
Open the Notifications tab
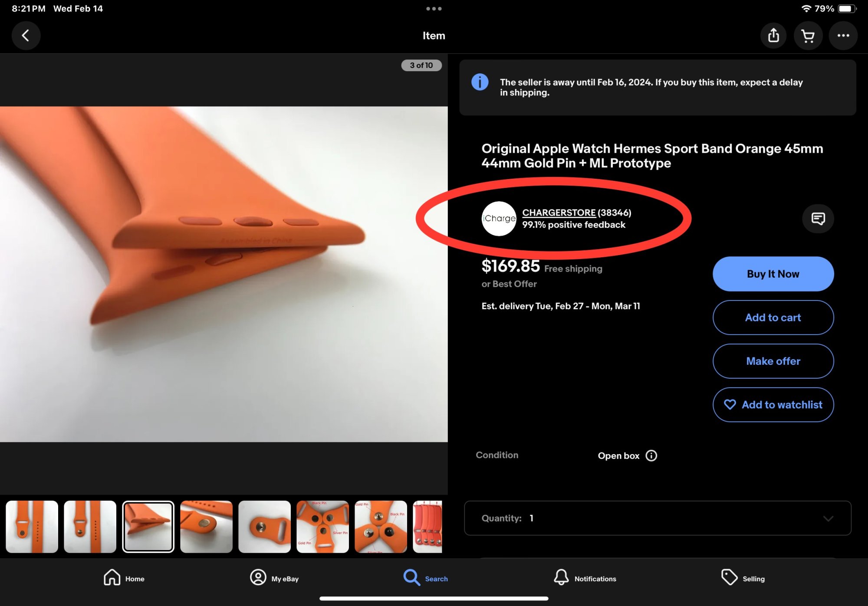tap(585, 578)
